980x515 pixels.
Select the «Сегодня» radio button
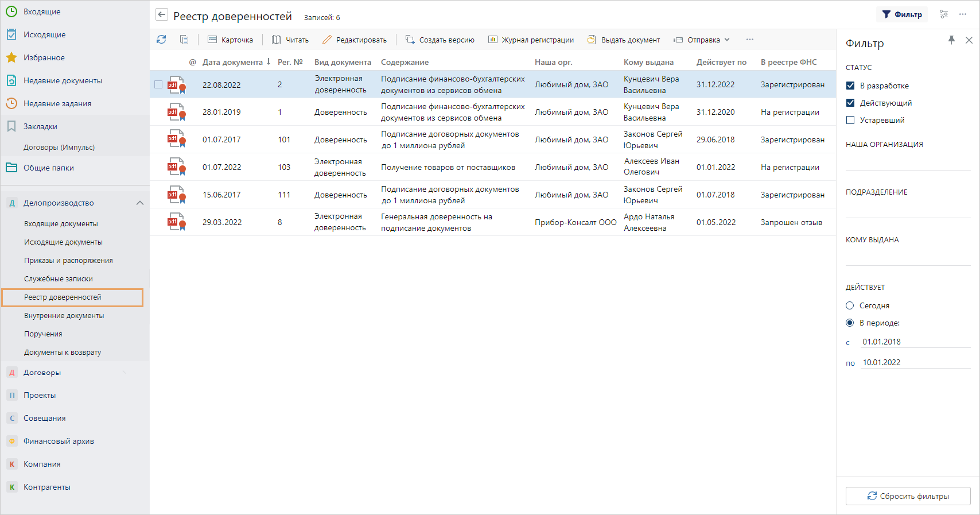(x=850, y=305)
